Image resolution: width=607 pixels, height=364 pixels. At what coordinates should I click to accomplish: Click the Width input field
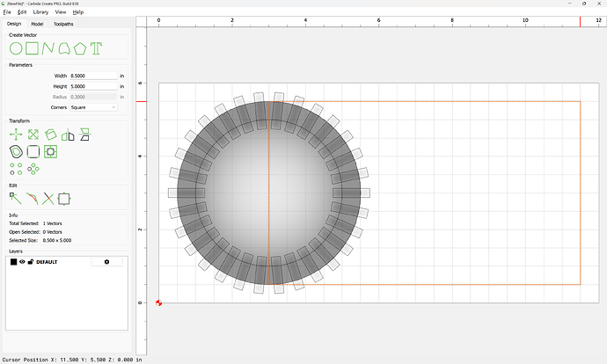[92, 76]
